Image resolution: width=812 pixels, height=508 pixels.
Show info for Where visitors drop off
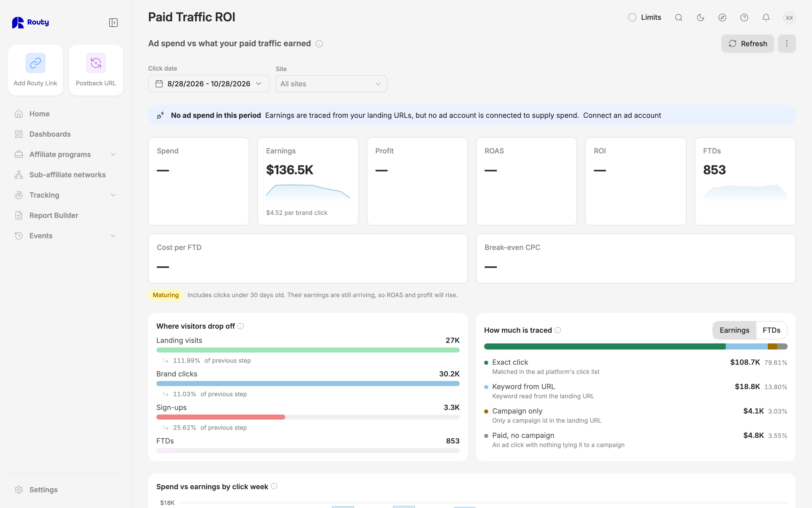(x=241, y=326)
